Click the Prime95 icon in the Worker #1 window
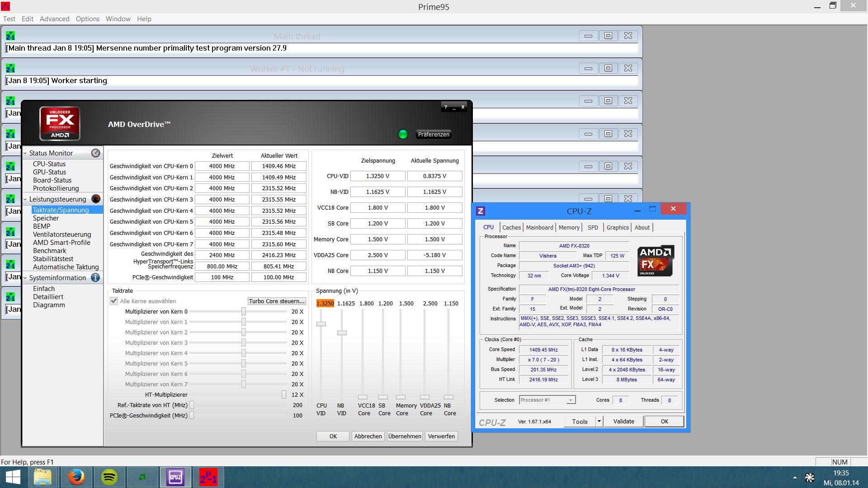 click(x=10, y=69)
